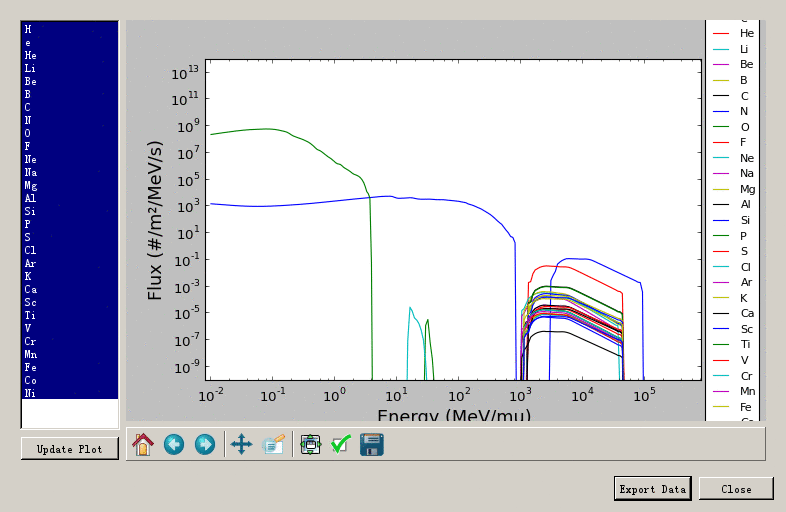Select B in the species list
The image size is (786, 512).
pyautogui.click(x=70, y=94)
